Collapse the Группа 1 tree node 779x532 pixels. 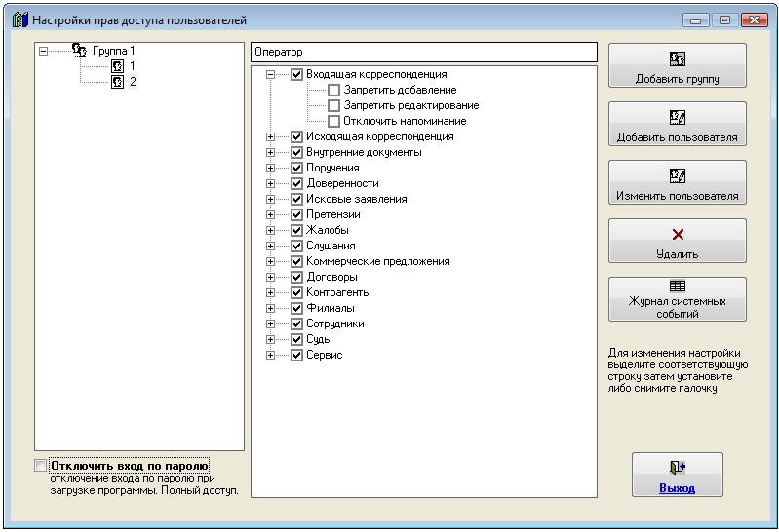[x=43, y=51]
